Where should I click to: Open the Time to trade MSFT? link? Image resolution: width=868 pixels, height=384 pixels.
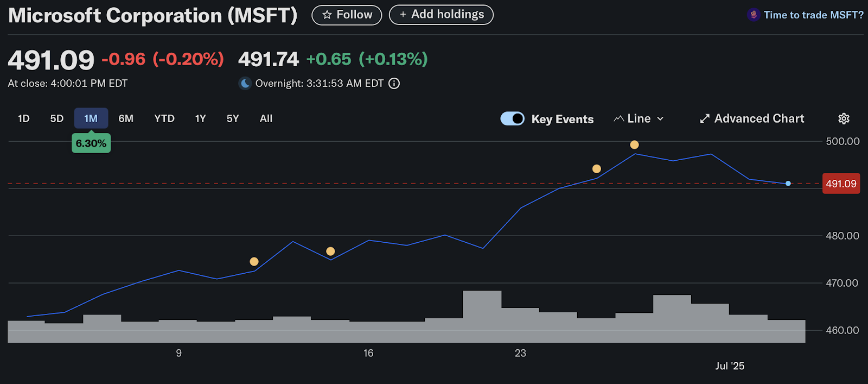pyautogui.click(x=813, y=15)
